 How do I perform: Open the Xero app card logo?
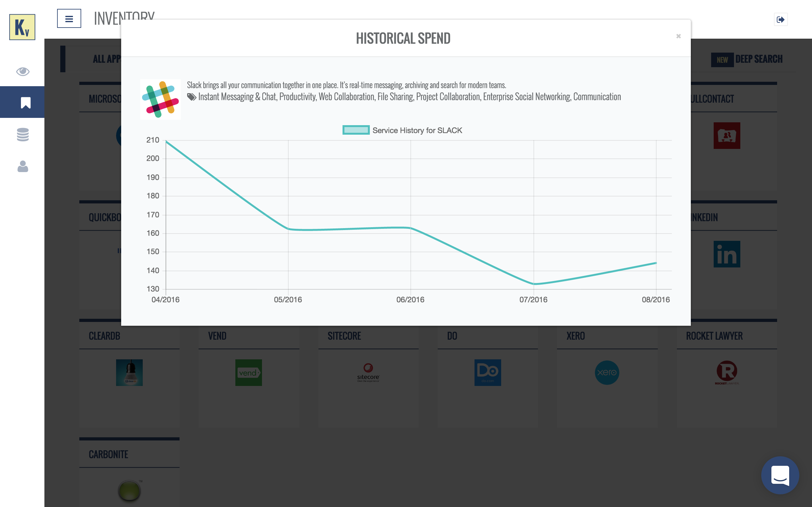(x=607, y=373)
